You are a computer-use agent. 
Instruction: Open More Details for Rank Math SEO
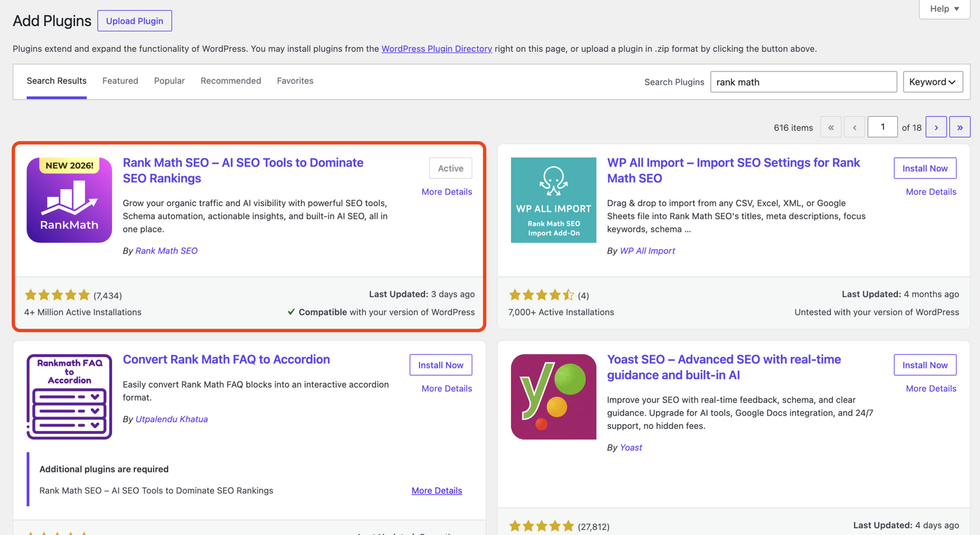tap(447, 192)
